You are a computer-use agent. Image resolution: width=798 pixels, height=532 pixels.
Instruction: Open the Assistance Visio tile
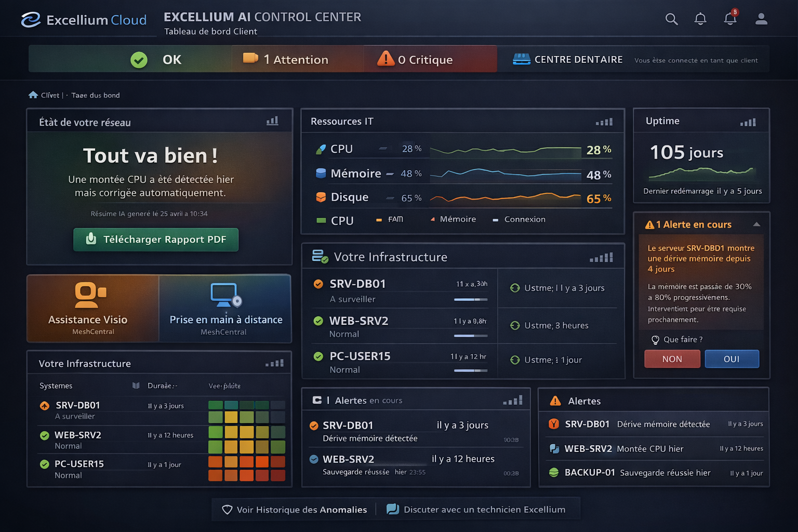(x=93, y=309)
